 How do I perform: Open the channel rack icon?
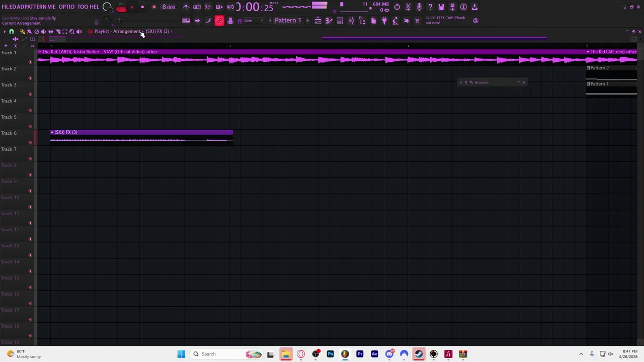(x=340, y=21)
